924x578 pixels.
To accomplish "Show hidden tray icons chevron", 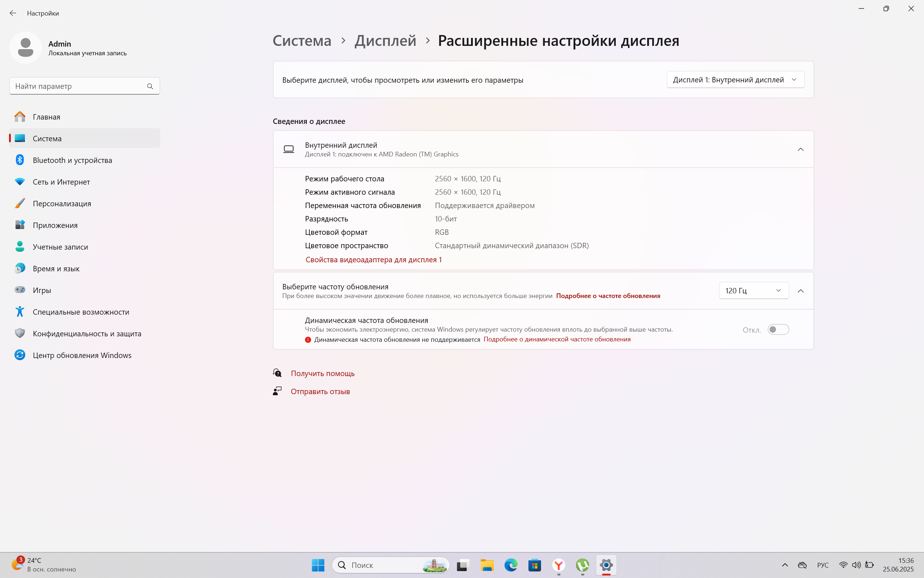I will 785,565.
